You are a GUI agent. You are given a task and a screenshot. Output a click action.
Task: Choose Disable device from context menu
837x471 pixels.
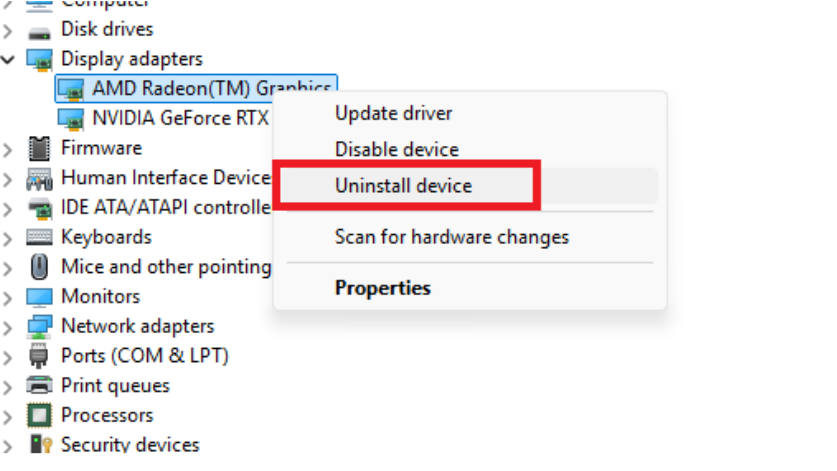(396, 150)
